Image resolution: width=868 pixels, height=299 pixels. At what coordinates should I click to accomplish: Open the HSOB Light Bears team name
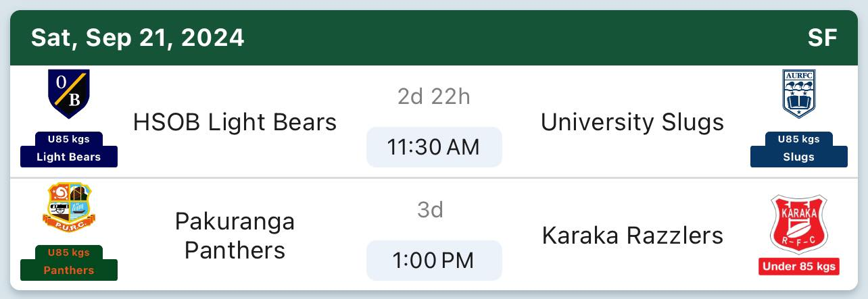pos(235,122)
